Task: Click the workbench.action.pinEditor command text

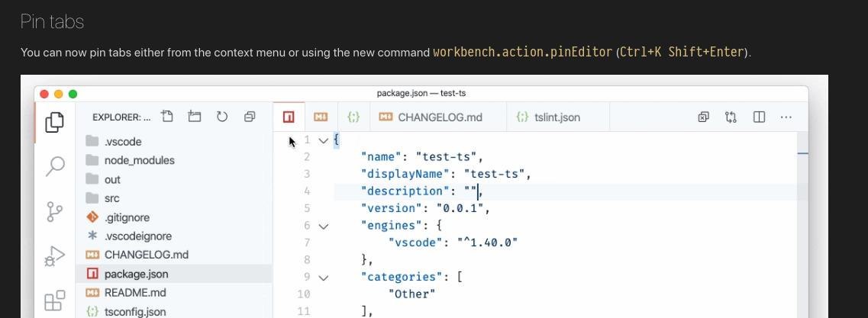Action: tap(523, 52)
